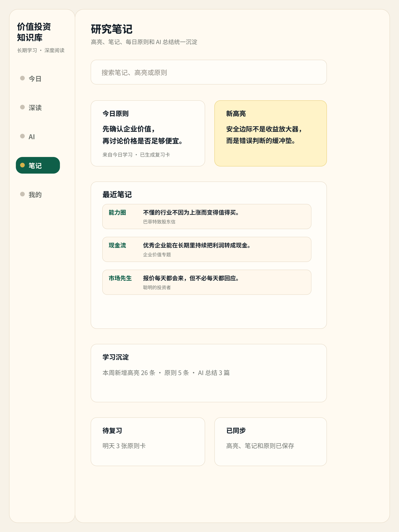Click the dot icon beside AI
The width and height of the screenshot is (399, 532).
click(x=22, y=136)
